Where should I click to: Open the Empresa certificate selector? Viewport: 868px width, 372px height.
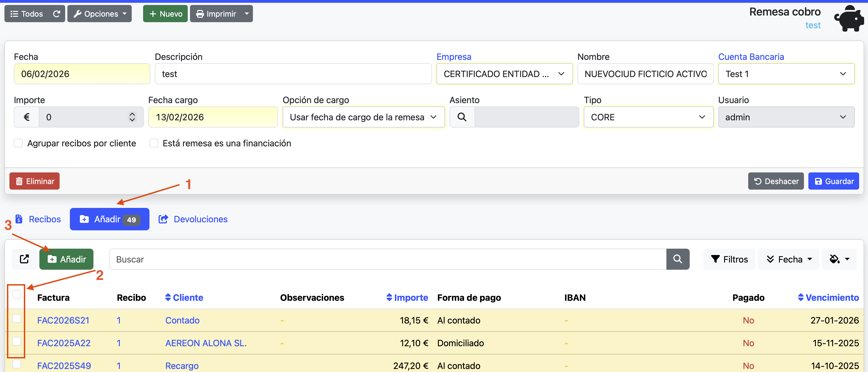[x=504, y=74]
